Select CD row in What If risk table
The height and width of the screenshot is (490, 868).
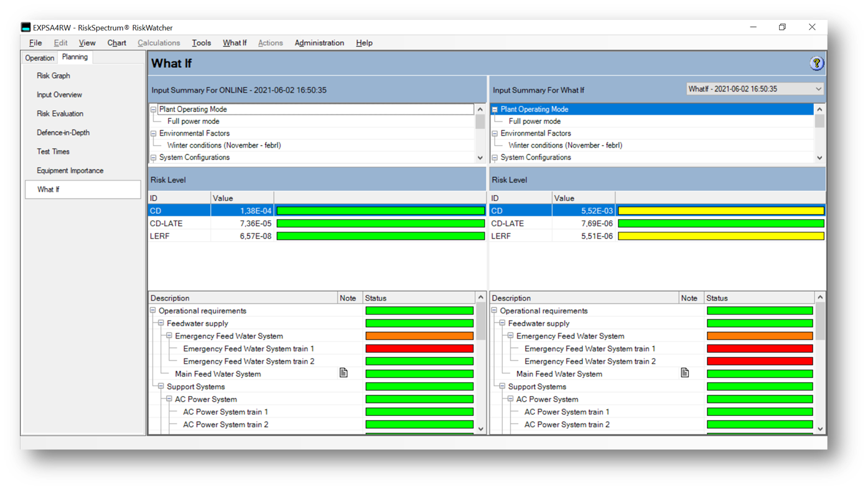[x=658, y=211]
